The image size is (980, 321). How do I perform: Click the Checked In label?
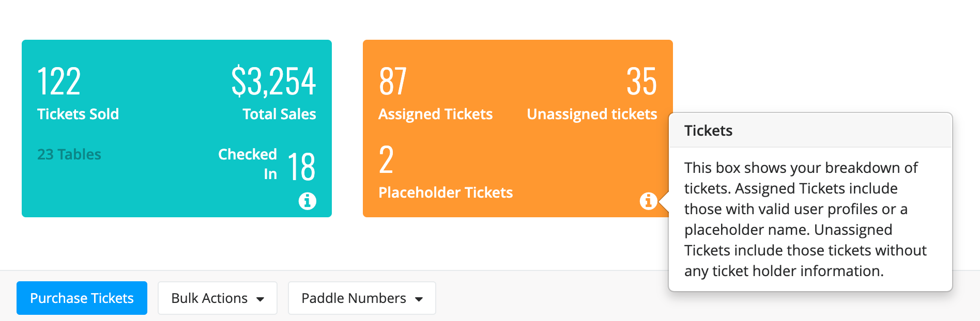click(x=248, y=164)
